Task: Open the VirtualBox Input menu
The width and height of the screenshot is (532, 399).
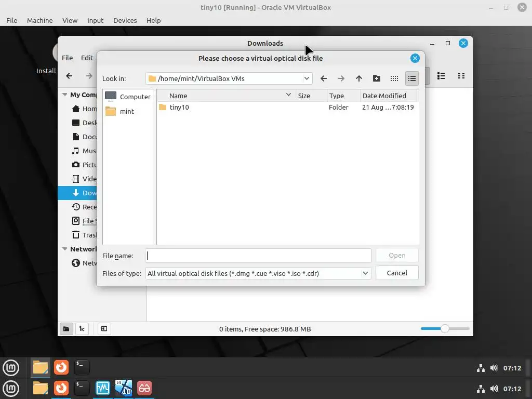Action: [96, 20]
